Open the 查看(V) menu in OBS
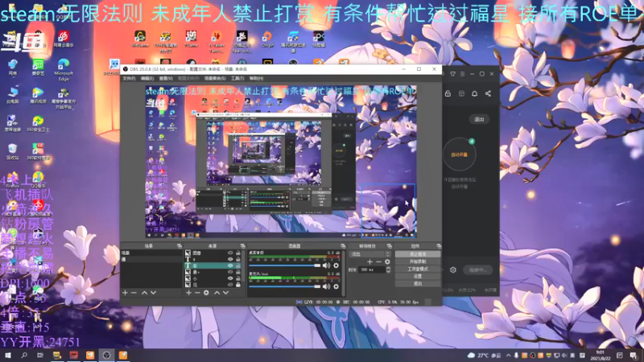Screen dimensions: 644x362 pos(166,78)
